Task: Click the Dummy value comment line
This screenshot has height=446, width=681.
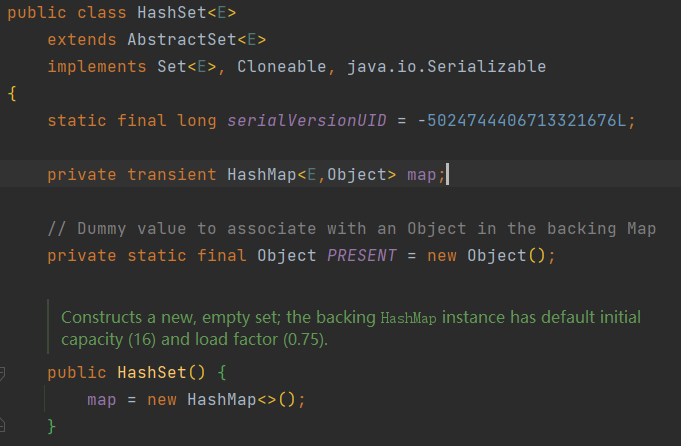Action: tap(350, 229)
